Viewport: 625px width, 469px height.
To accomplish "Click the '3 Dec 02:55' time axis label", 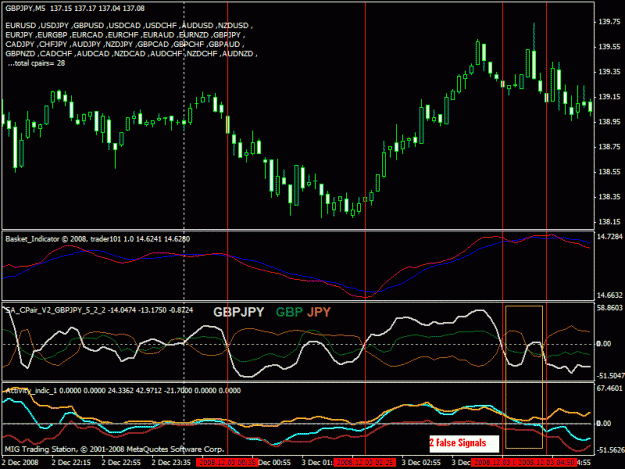I will point(421,463).
